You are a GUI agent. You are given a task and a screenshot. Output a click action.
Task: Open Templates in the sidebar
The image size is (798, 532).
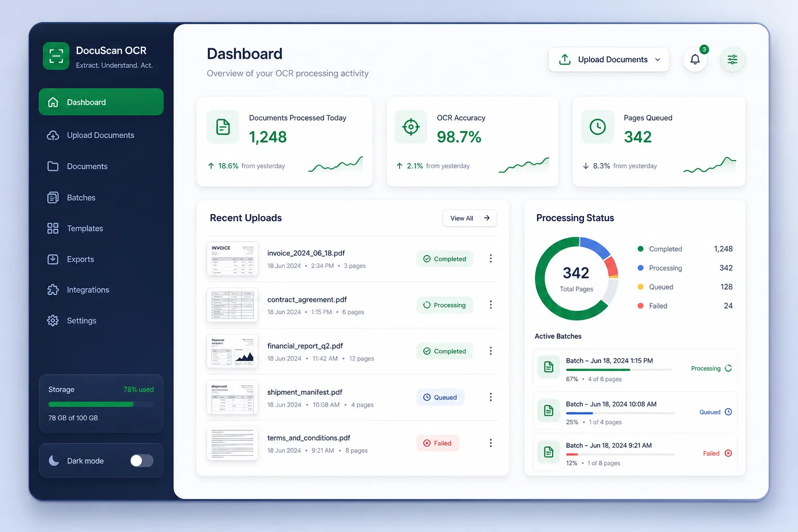click(101, 228)
